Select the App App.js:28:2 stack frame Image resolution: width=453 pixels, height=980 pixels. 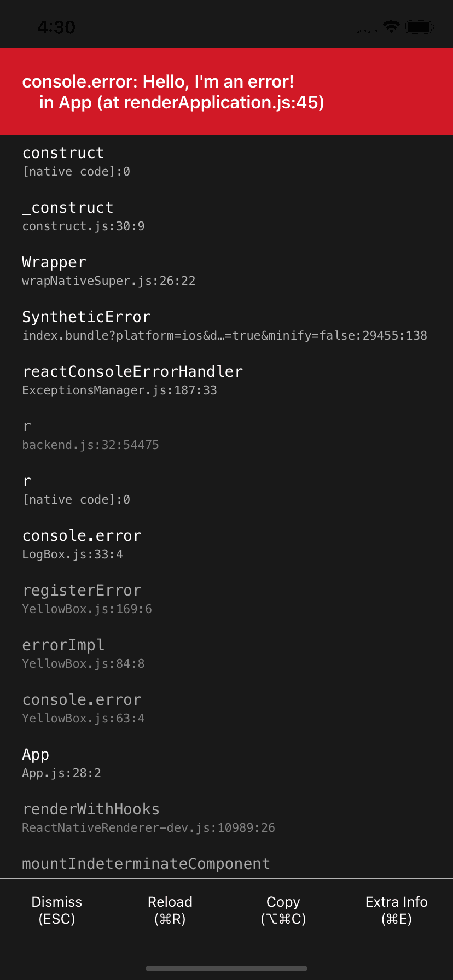click(226, 763)
